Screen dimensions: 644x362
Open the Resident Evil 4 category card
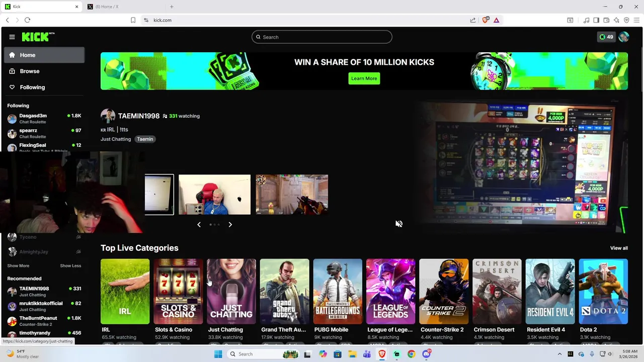(x=550, y=292)
